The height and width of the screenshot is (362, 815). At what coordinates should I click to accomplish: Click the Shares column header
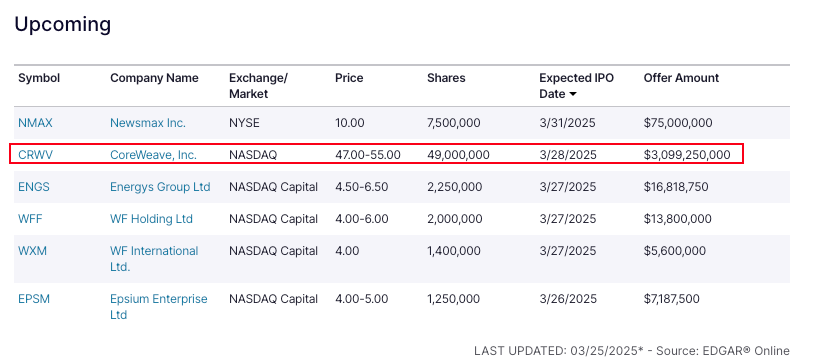coord(446,78)
